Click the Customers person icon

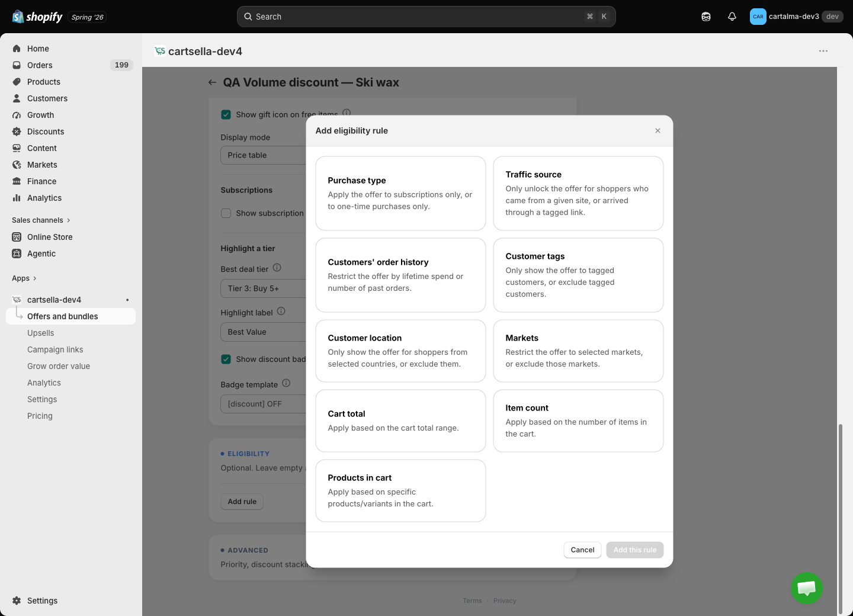coord(17,98)
